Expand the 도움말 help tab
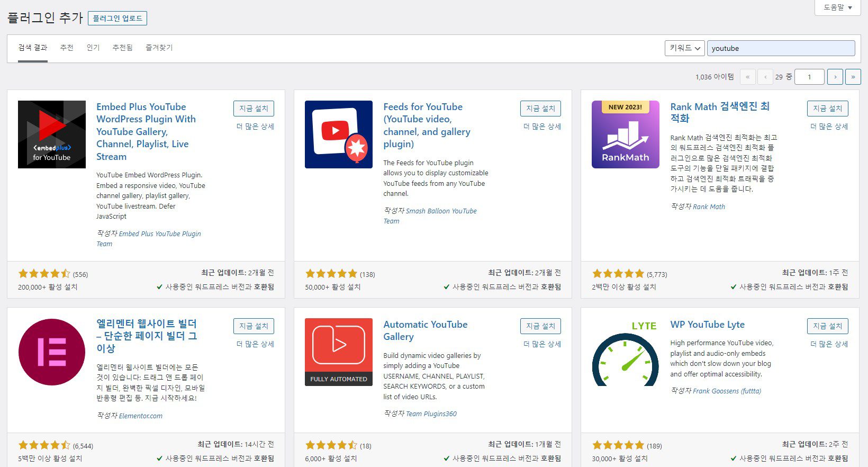 click(x=838, y=7)
